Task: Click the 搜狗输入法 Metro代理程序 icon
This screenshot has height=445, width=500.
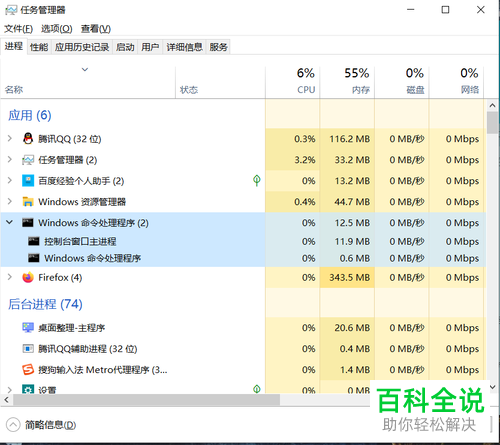Action: [28, 370]
